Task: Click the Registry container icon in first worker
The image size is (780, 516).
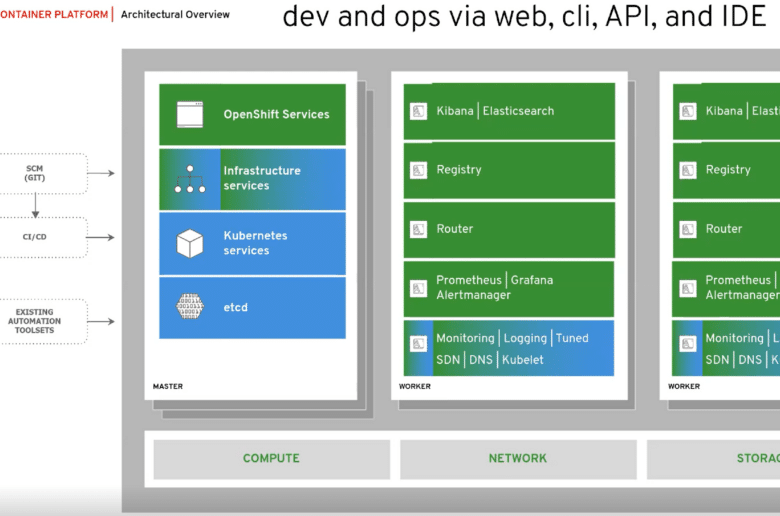Action: coord(418,170)
